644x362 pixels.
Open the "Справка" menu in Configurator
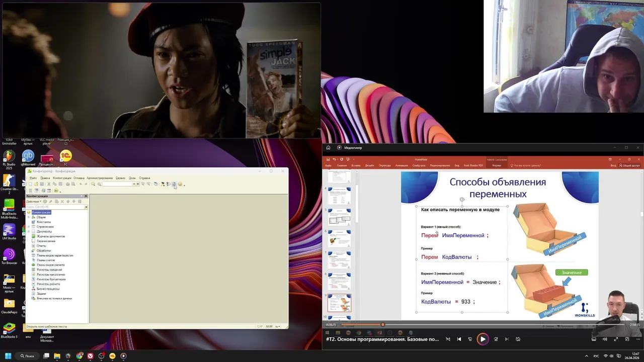[x=144, y=178]
